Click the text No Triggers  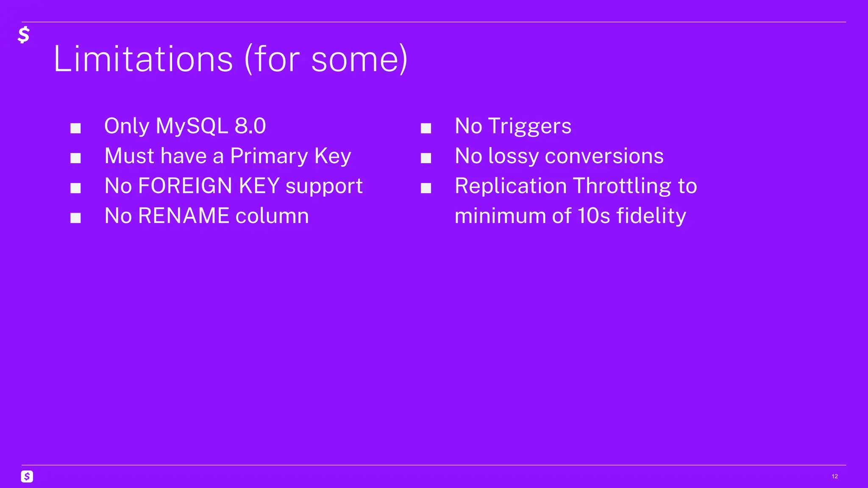[513, 126]
